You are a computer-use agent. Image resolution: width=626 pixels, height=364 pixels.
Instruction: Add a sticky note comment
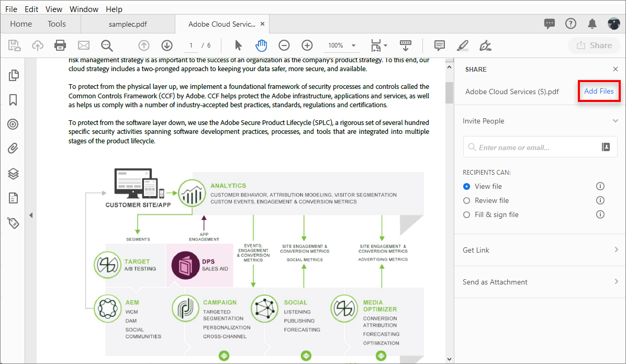click(x=440, y=45)
